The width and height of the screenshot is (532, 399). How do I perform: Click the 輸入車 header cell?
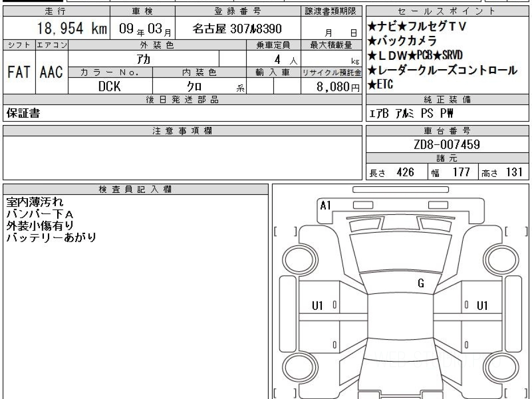274,72
